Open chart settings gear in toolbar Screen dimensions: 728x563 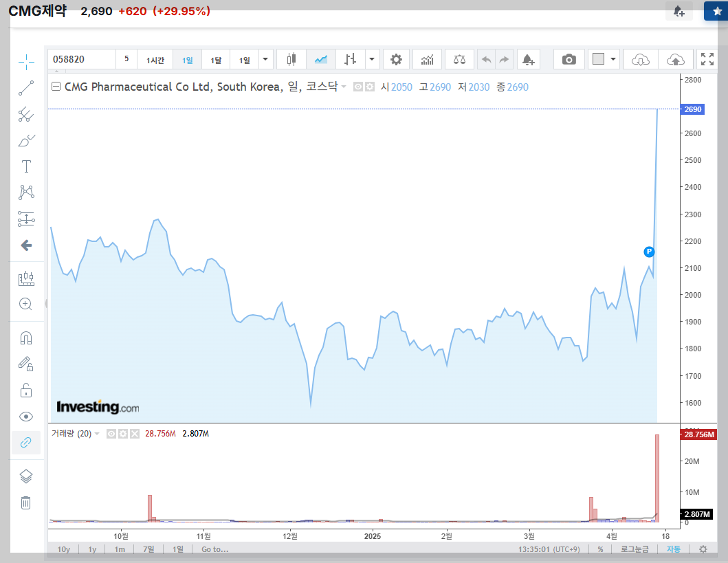pyautogui.click(x=396, y=59)
